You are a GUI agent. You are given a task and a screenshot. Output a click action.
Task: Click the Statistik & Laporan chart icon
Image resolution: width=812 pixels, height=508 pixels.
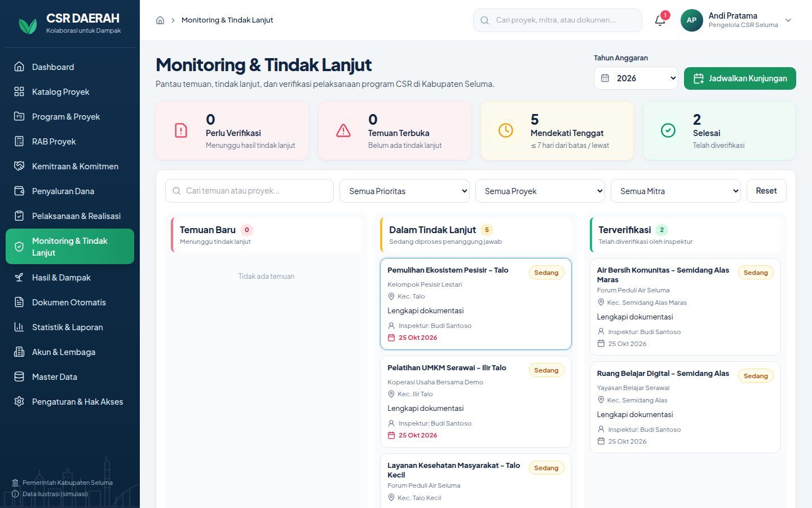19,327
